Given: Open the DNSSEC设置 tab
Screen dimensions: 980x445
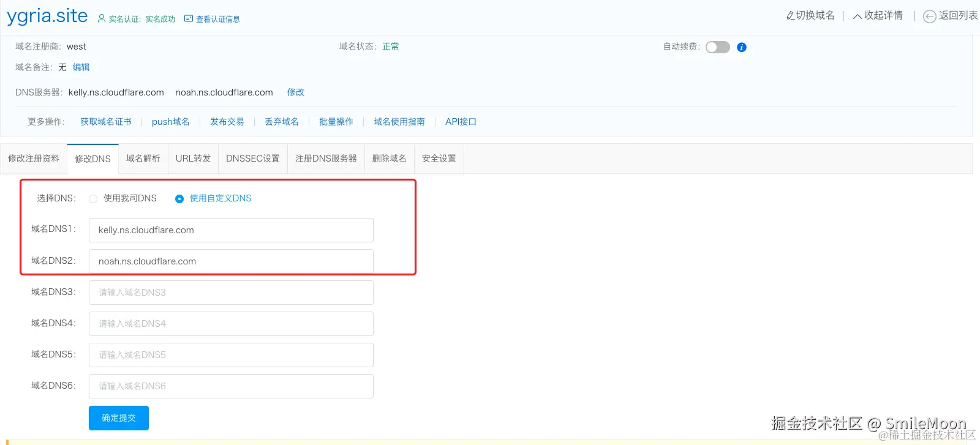Looking at the screenshot, I should (253, 159).
